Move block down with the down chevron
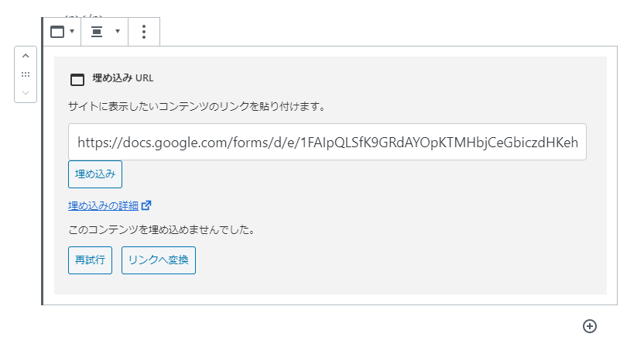 [x=26, y=93]
